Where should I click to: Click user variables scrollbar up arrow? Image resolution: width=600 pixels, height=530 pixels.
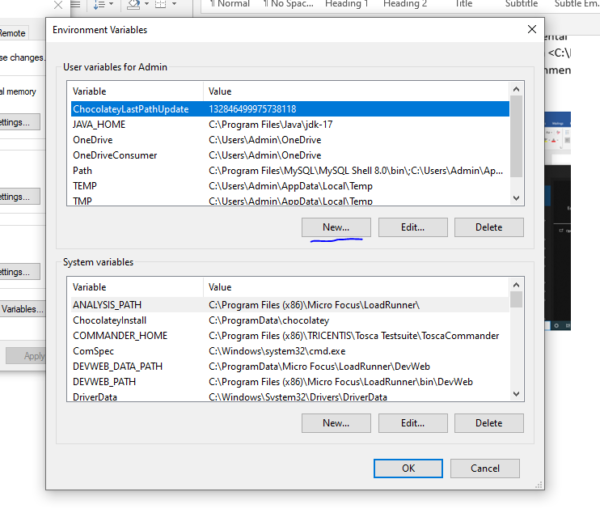516,89
